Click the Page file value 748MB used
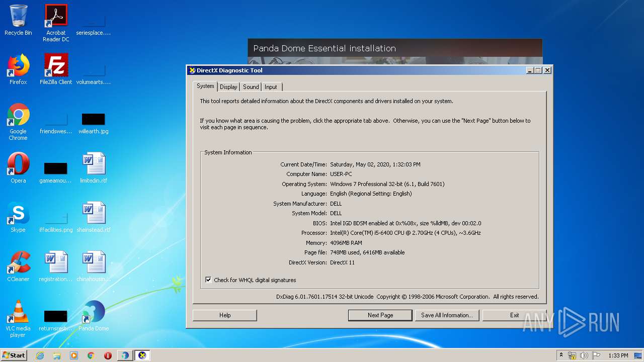644x362 pixels. (x=367, y=252)
